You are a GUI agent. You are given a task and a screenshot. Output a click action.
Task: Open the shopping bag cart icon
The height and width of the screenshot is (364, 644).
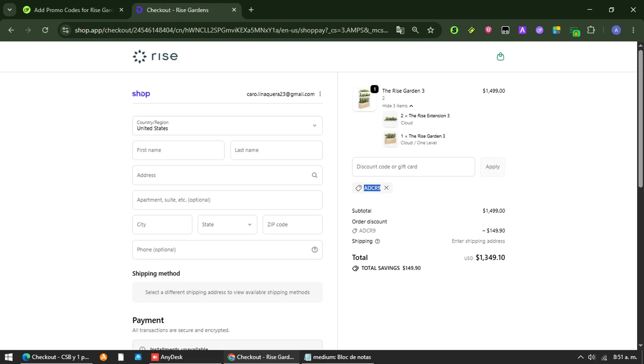[x=500, y=56]
